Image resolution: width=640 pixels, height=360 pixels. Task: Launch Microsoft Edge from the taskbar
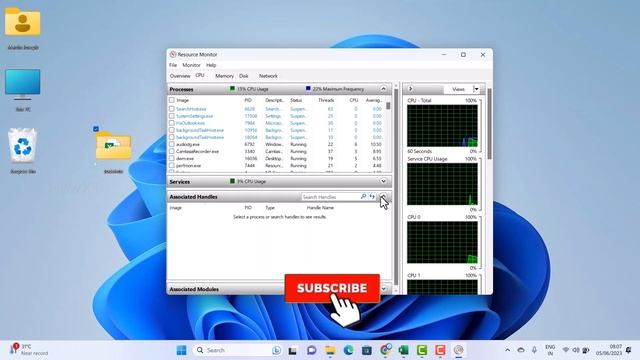coord(348,350)
